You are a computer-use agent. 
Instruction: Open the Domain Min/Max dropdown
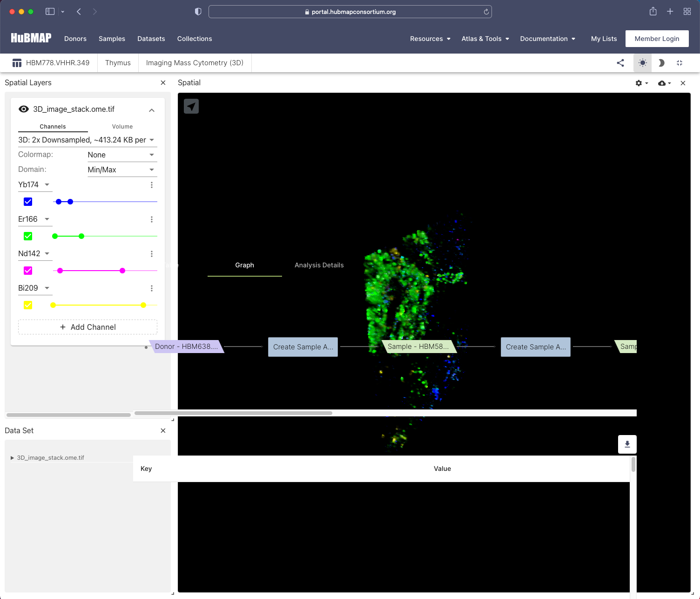pyautogui.click(x=122, y=170)
